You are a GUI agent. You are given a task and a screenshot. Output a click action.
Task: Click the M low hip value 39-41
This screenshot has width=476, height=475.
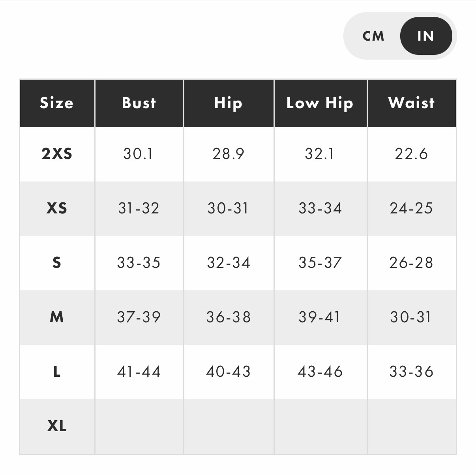tap(319, 317)
